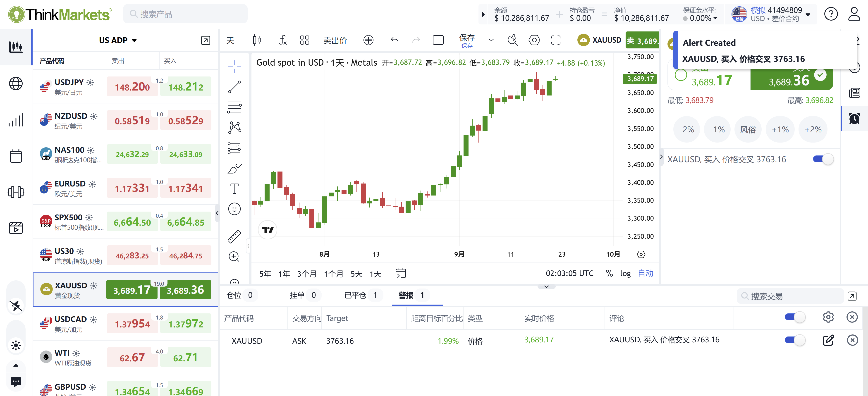
Task: Click the candlestick chart type icon
Action: [x=257, y=41]
